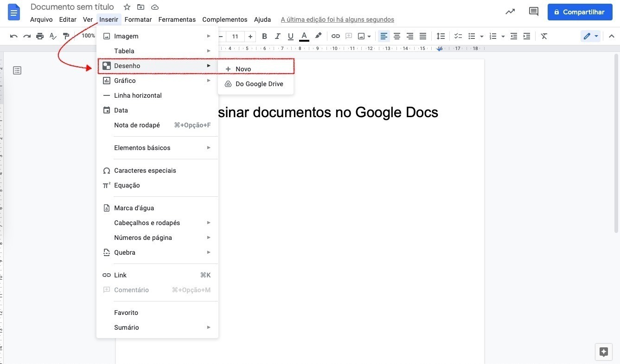Click the font size field showing 11
Viewport: 620px width, 364px height.
(x=235, y=36)
